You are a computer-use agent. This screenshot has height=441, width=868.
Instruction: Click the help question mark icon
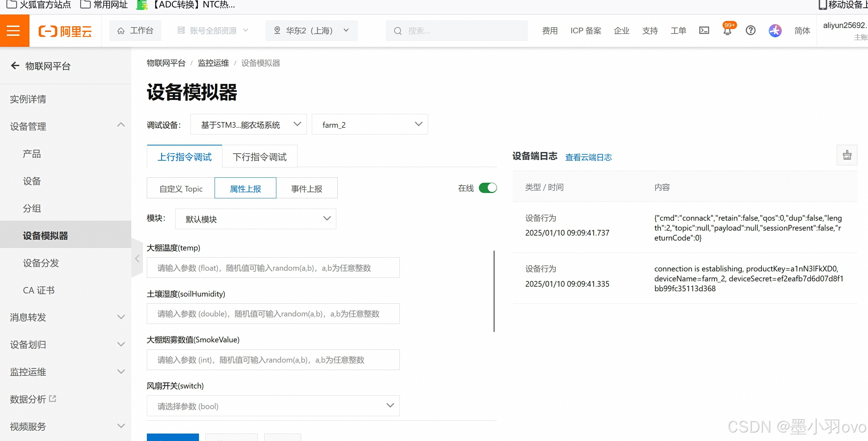coord(750,31)
